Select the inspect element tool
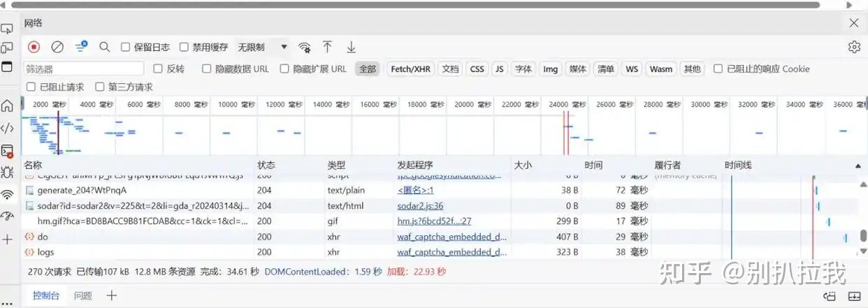 pos(7,29)
